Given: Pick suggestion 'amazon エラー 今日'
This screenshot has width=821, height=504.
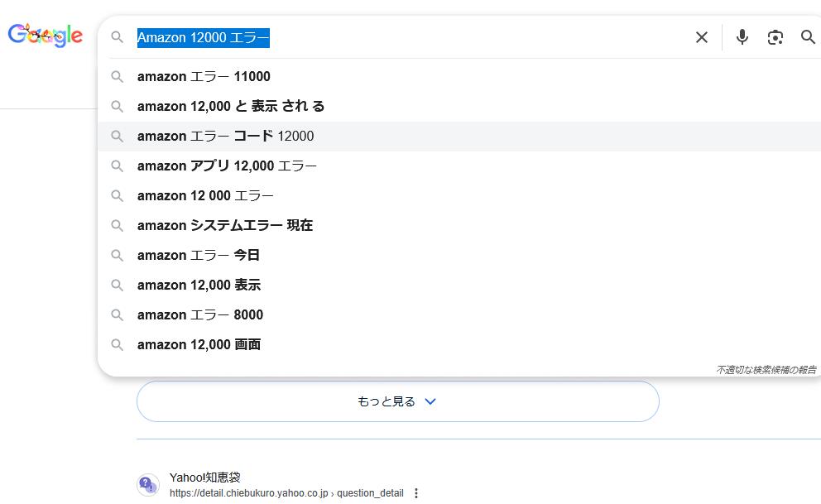Looking at the screenshot, I should click(x=199, y=255).
